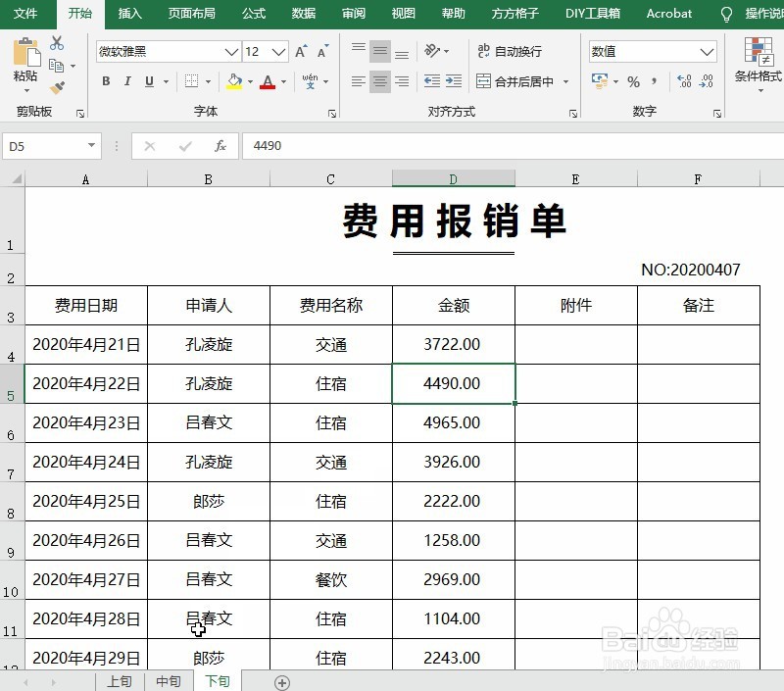Apply bold formatting to selection
This screenshot has height=691, width=784.
(x=106, y=81)
